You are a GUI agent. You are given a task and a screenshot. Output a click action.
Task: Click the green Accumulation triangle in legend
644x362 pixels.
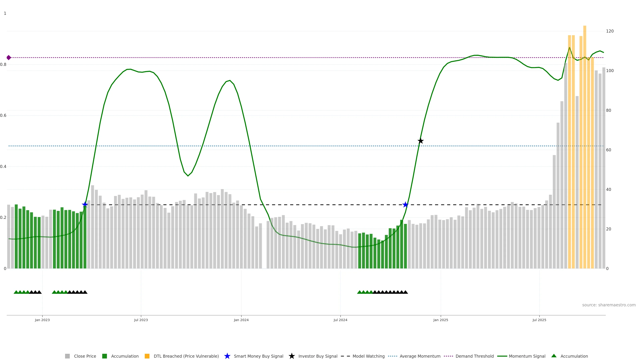554,356
